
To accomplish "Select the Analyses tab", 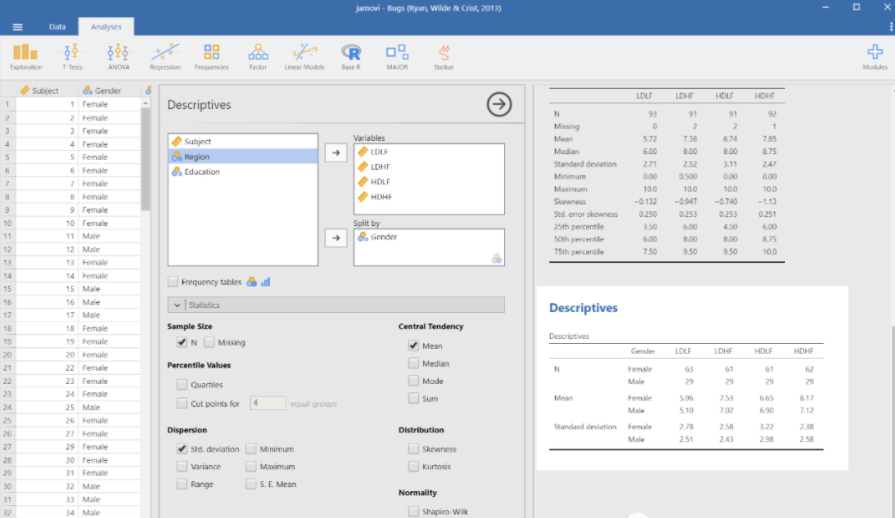I will [x=106, y=26].
